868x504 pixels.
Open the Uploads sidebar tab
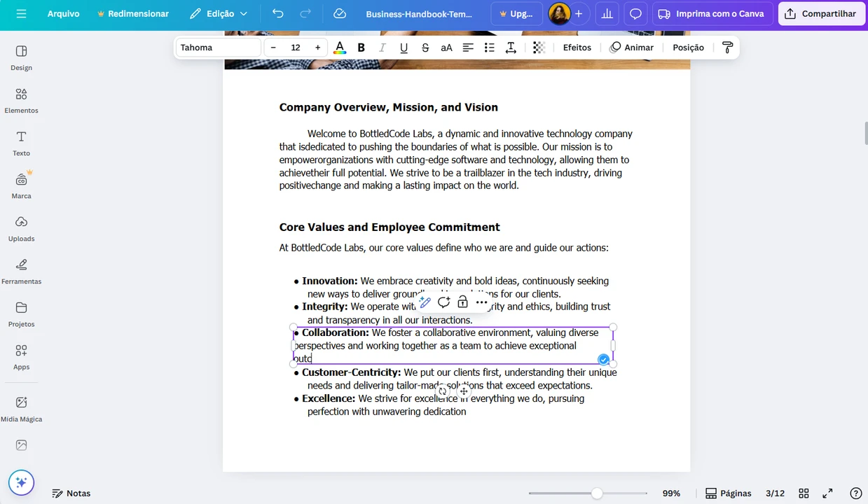pyautogui.click(x=21, y=229)
